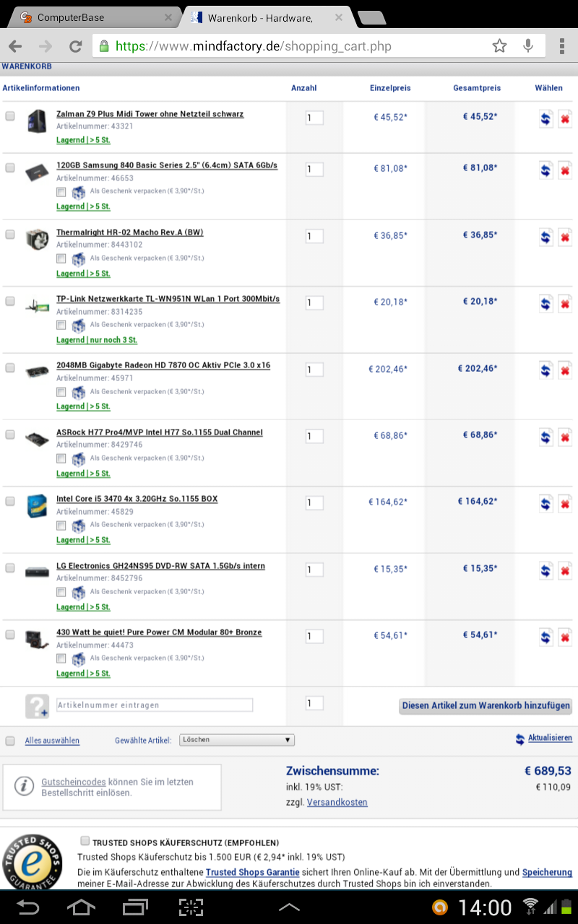Reload the current page
This screenshot has width=578, height=924.
point(75,46)
